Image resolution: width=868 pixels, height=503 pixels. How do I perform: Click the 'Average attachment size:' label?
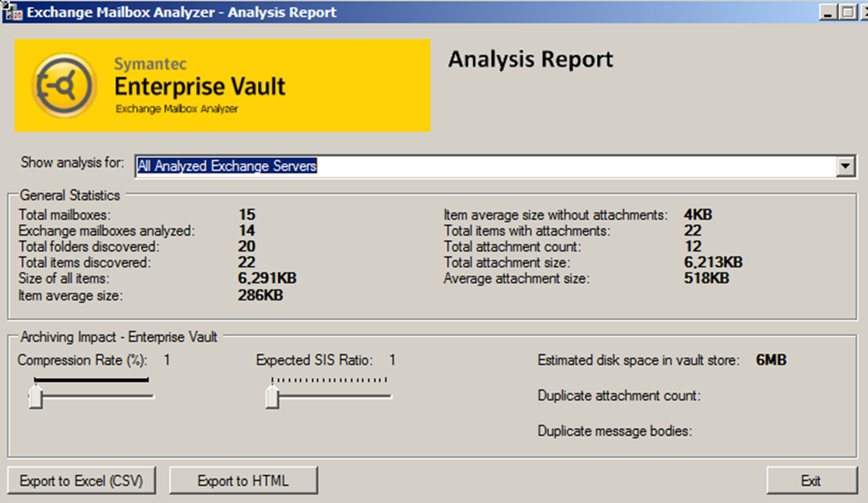coord(517,278)
